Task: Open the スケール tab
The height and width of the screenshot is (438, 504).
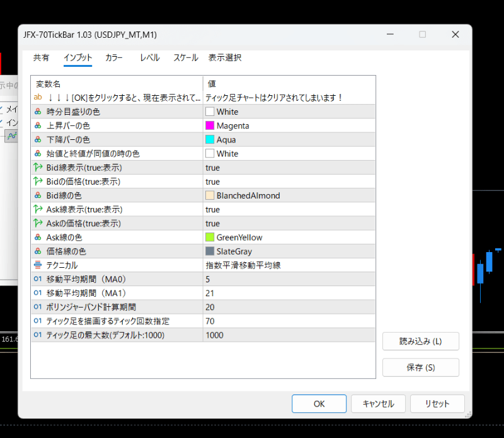Action: click(186, 57)
